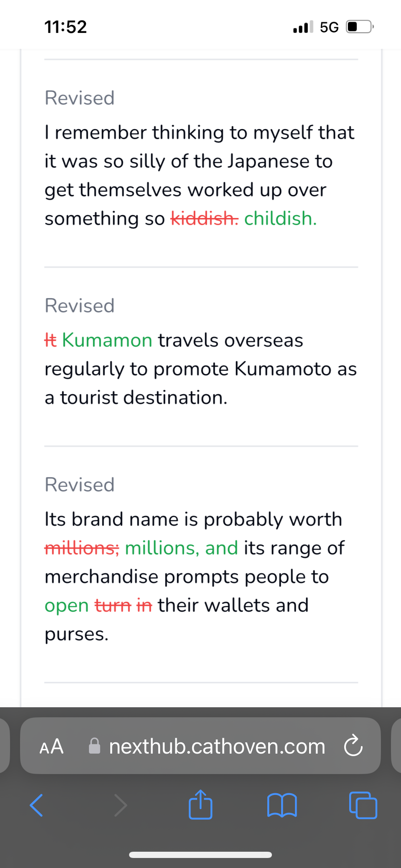
Task: Tap the nexthub.cathoven.com address field
Action: (x=217, y=746)
